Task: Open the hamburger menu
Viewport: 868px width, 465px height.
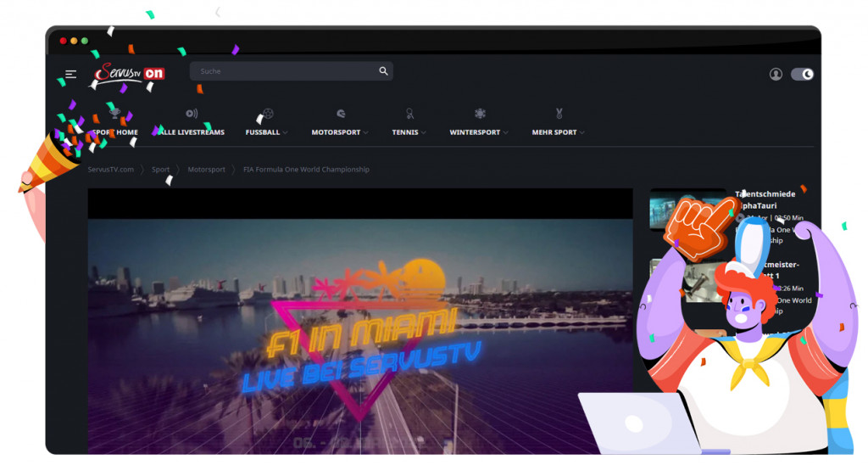Action: pyautogui.click(x=71, y=74)
